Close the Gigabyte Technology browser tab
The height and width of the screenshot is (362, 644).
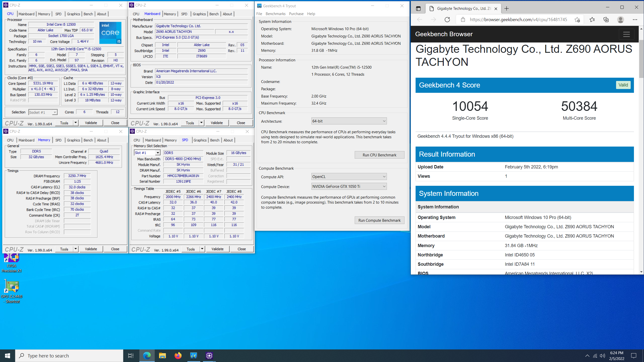coord(496,9)
